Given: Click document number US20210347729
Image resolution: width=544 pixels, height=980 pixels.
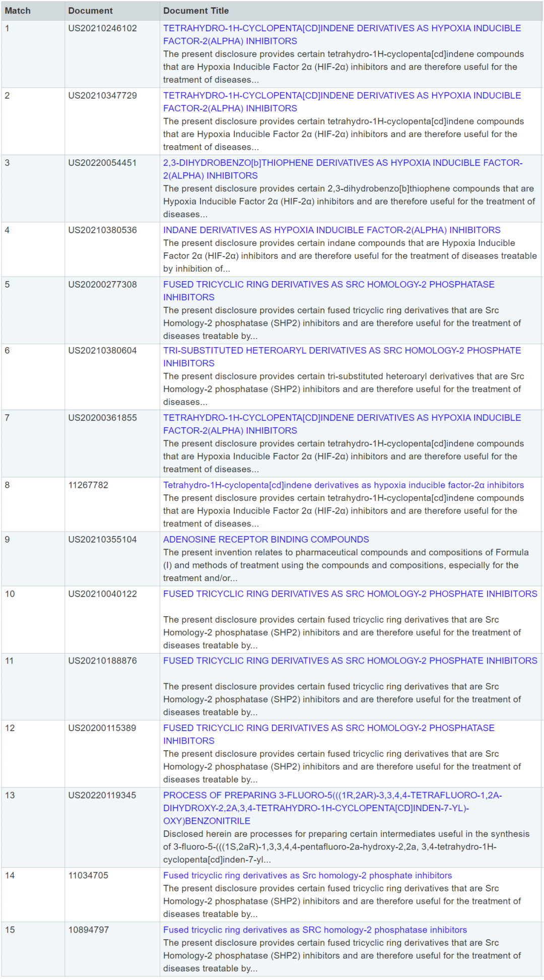Looking at the screenshot, I should point(103,96).
